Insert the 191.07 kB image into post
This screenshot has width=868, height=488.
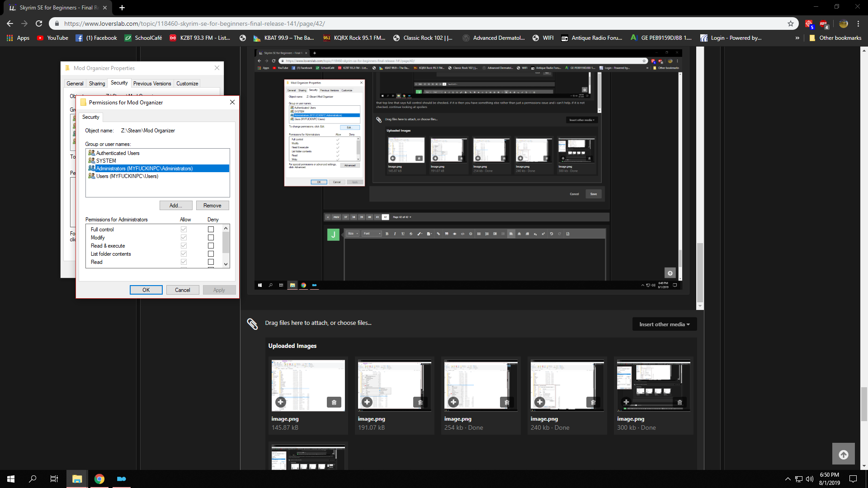point(367,402)
